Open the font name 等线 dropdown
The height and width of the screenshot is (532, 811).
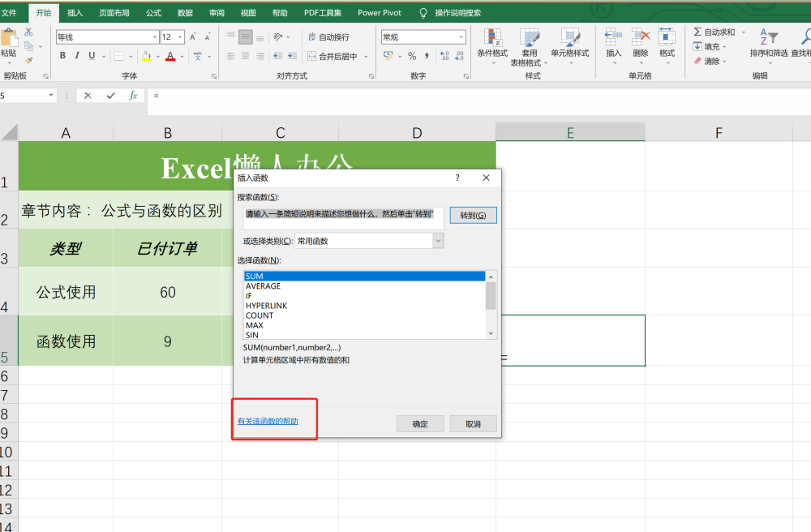click(155, 37)
